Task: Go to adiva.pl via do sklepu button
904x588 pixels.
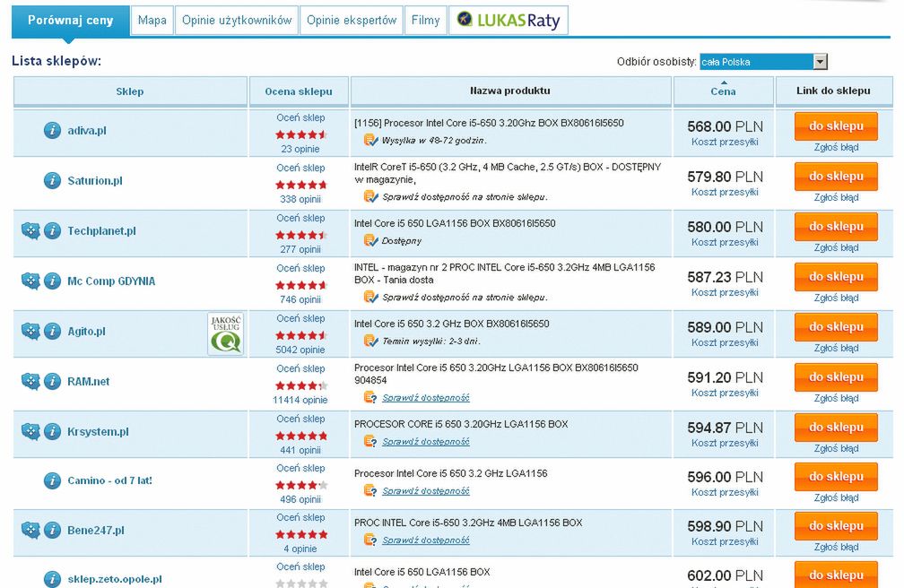Action: (x=836, y=125)
